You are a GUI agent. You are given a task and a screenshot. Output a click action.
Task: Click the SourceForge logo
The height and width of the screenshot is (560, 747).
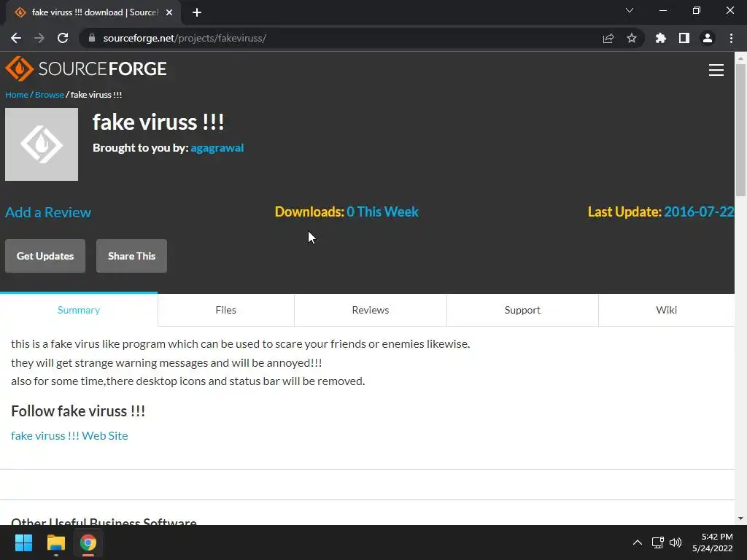(x=86, y=69)
